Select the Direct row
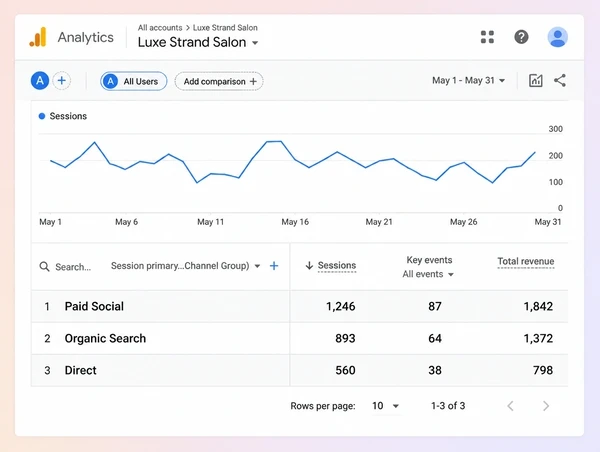This screenshot has width=600, height=452. [299, 370]
